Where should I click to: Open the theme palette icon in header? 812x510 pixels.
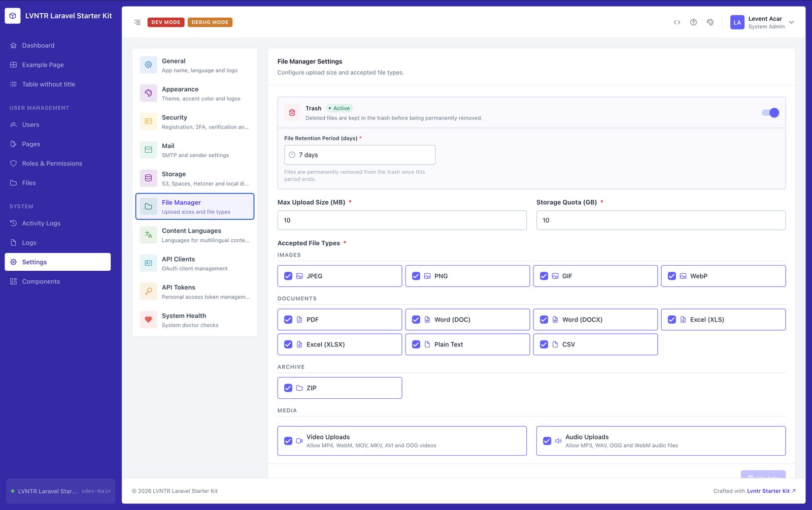pyautogui.click(x=710, y=22)
